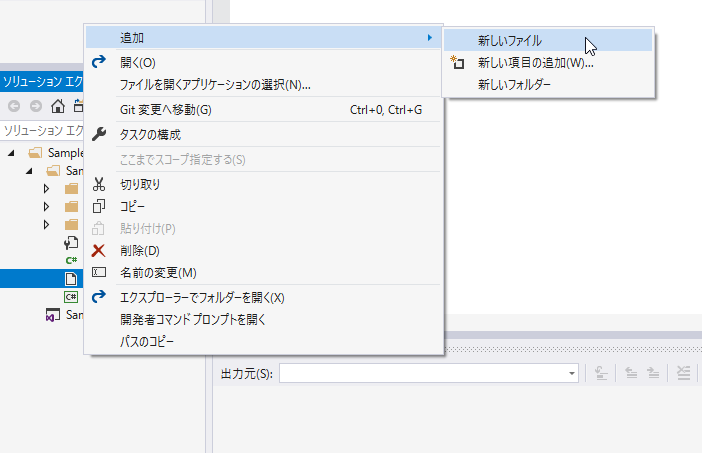
Task: Collapse the top Sample folder node
Action: pyautogui.click(x=11, y=153)
